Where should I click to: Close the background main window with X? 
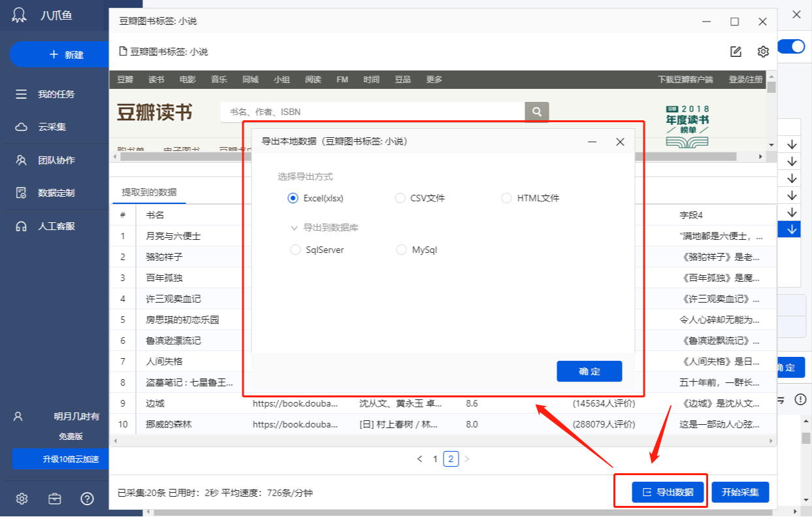[x=797, y=14]
